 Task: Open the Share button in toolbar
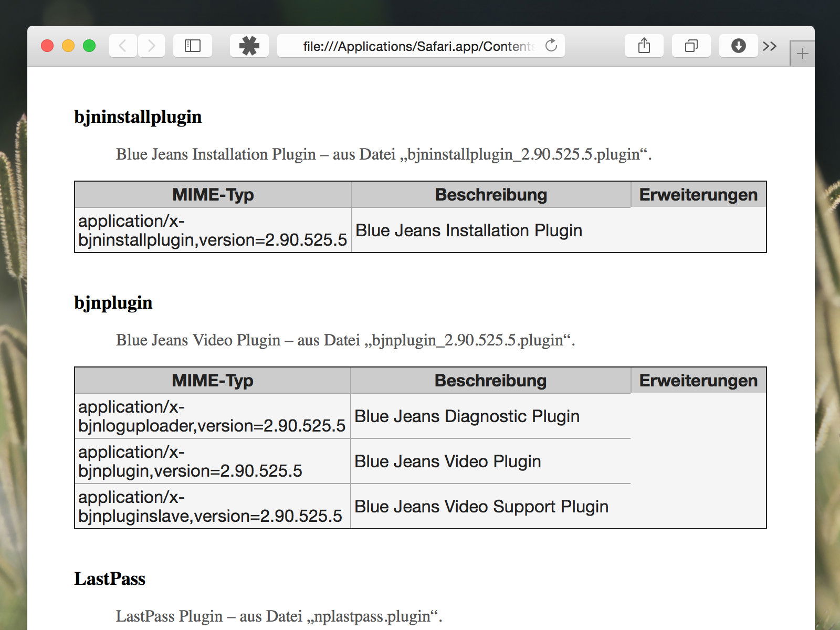click(x=644, y=46)
